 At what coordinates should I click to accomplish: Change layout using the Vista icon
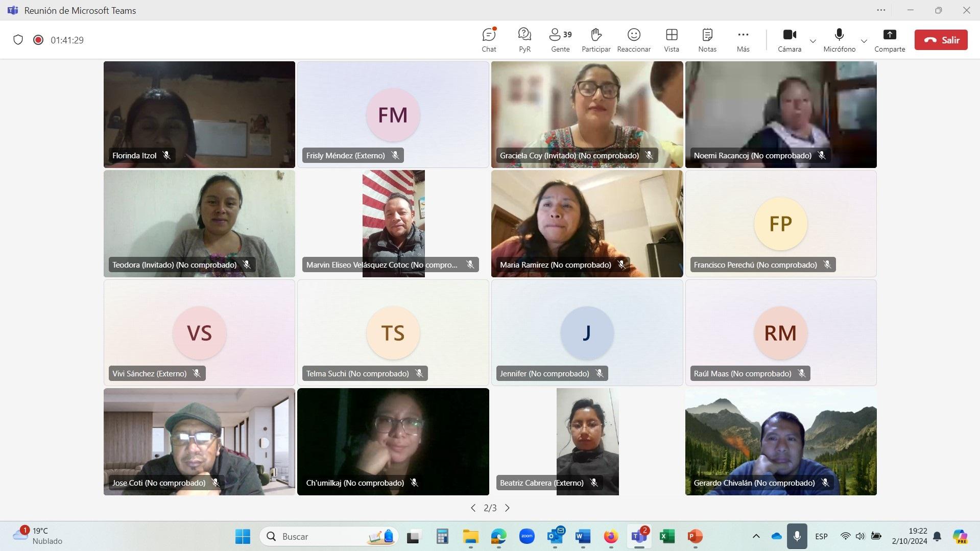coord(672,40)
